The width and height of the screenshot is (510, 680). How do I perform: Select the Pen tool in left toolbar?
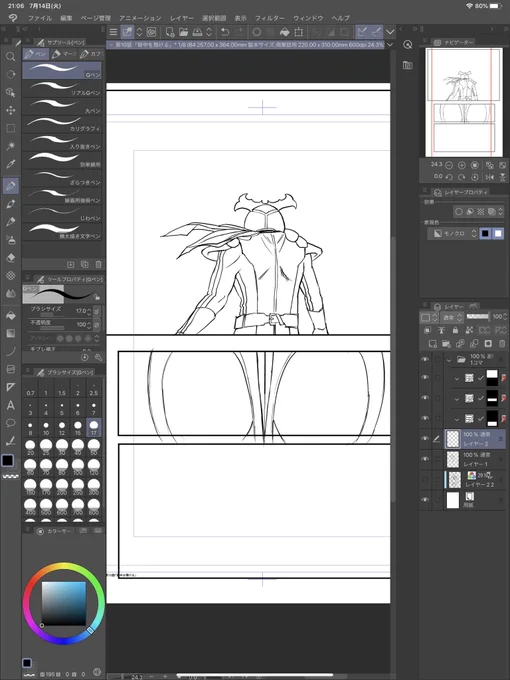point(10,186)
